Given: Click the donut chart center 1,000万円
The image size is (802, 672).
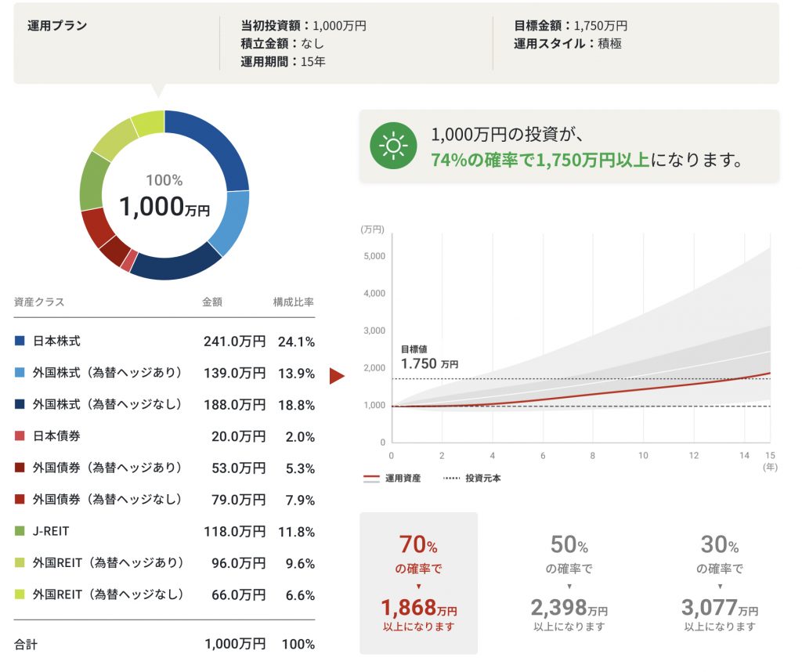Looking at the screenshot, I should (164, 206).
